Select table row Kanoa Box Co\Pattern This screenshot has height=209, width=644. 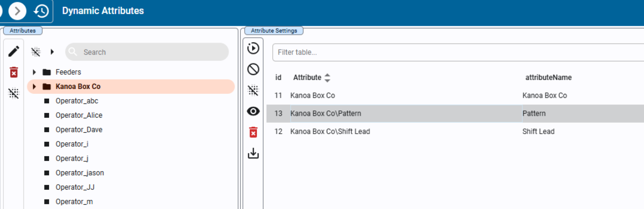coord(455,114)
